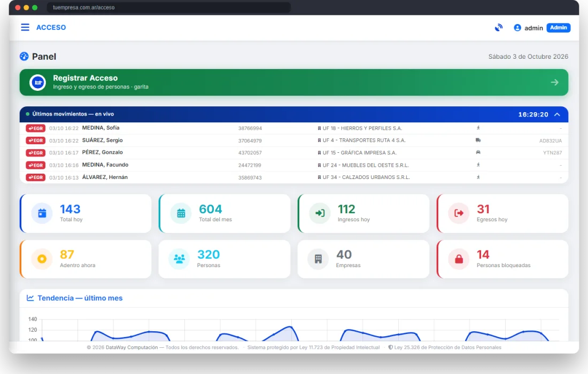Click the macOS green maximize window button
The image size is (588, 374).
[x=35, y=7]
